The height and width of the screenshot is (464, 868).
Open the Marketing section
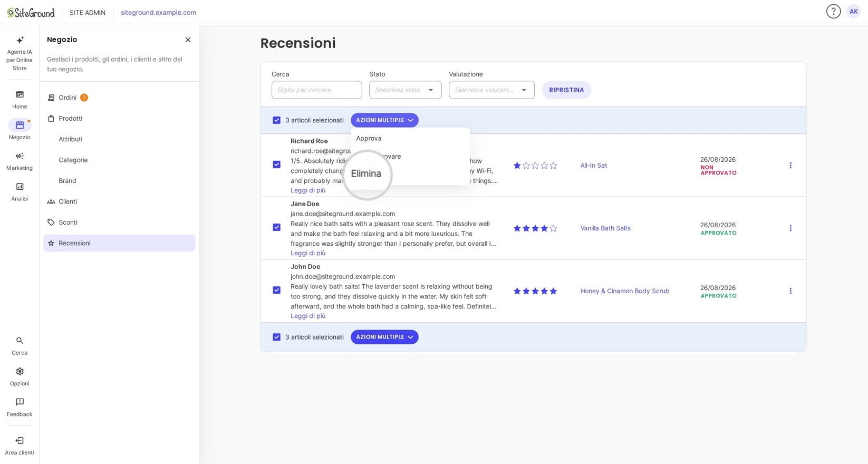(20, 161)
